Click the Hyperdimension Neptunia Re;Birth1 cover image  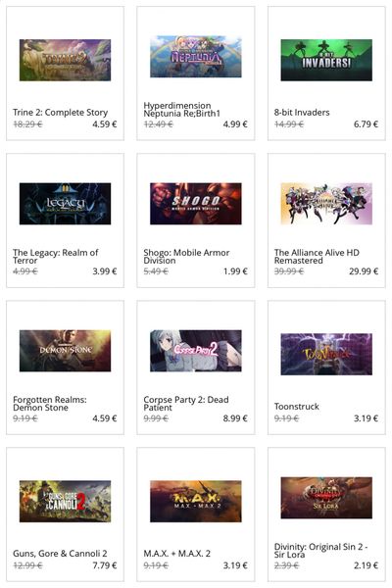point(196,57)
